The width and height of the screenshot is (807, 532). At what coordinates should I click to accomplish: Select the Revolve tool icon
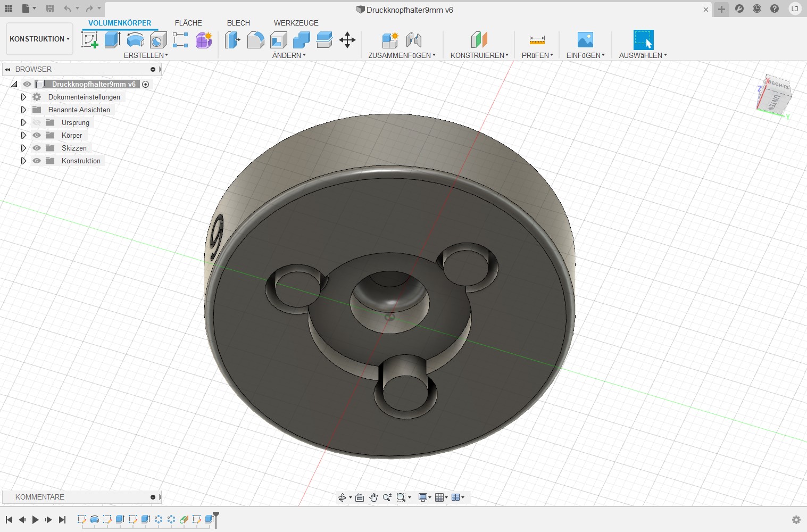pyautogui.click(x=135, y=40)
